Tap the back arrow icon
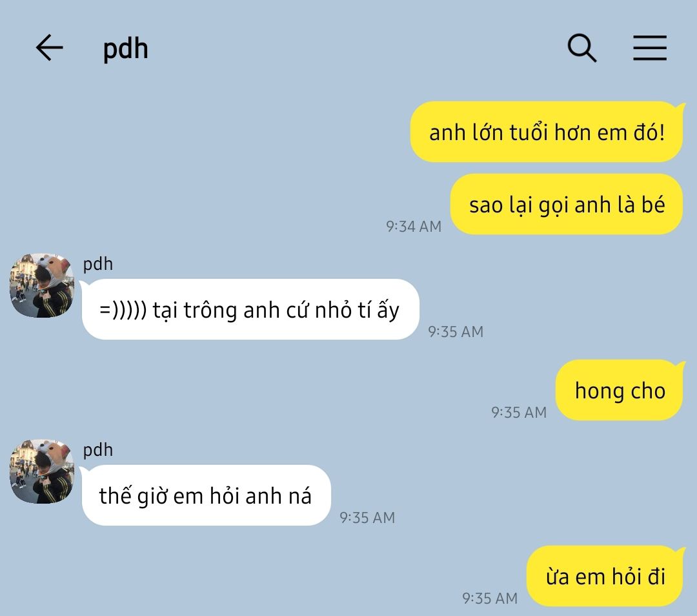This screenshot has width=697, height=616. coord(49,48)
